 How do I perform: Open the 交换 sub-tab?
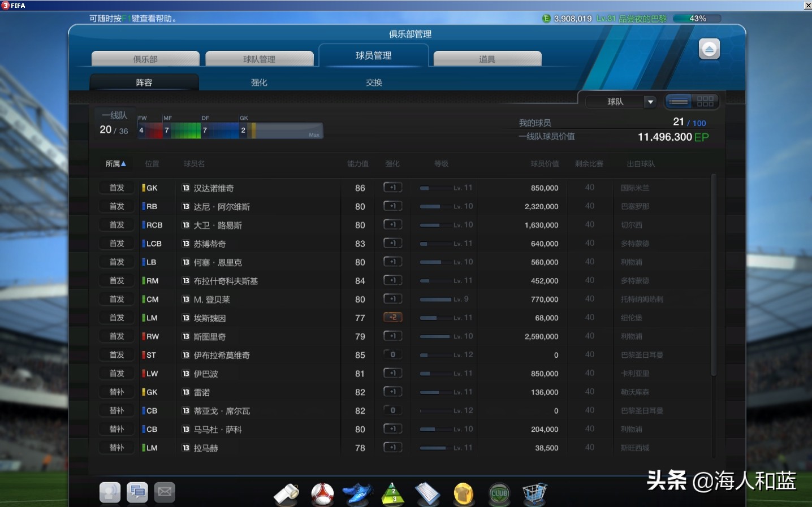point(373,82)
